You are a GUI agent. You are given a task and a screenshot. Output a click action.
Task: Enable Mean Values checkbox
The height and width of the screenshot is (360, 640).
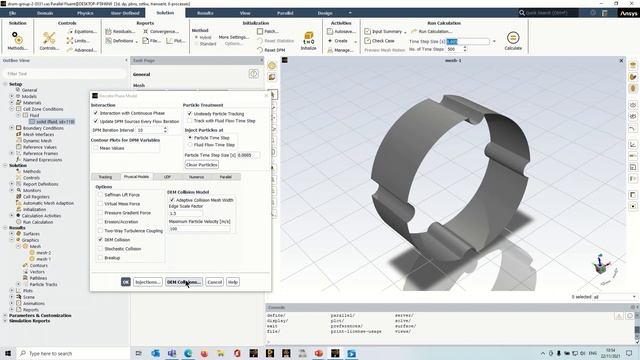[96, 148]
